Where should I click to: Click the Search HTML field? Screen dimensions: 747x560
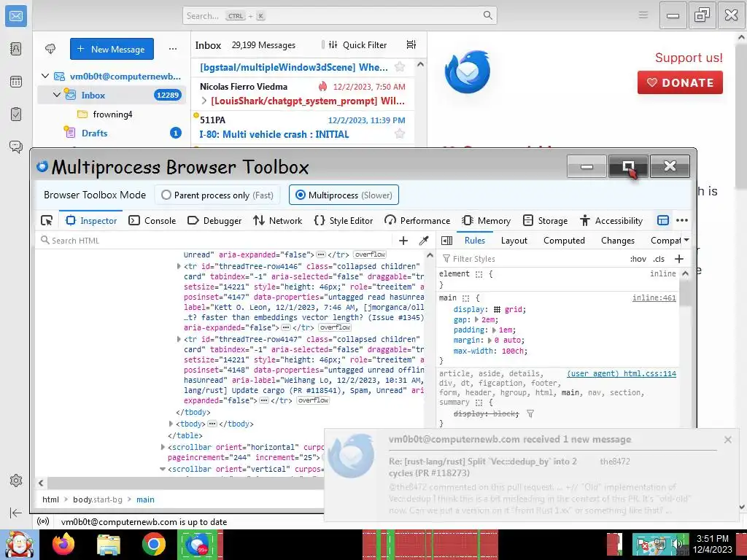214,241
